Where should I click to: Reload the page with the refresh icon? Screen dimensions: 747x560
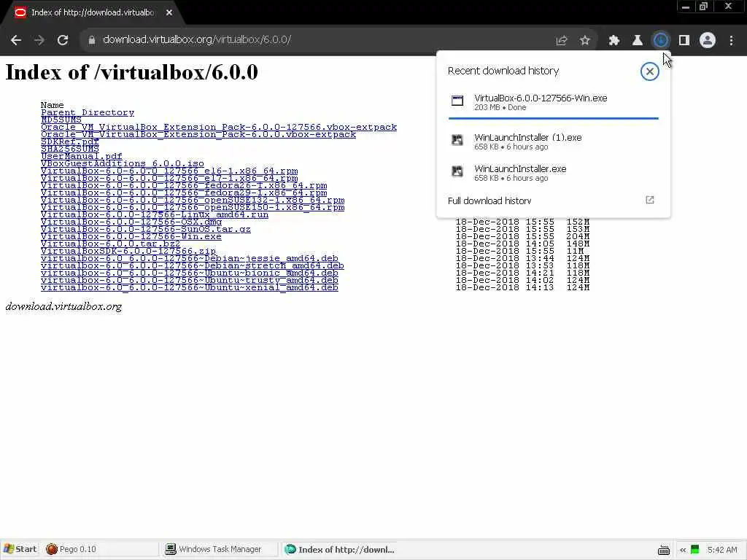point(63,40)
